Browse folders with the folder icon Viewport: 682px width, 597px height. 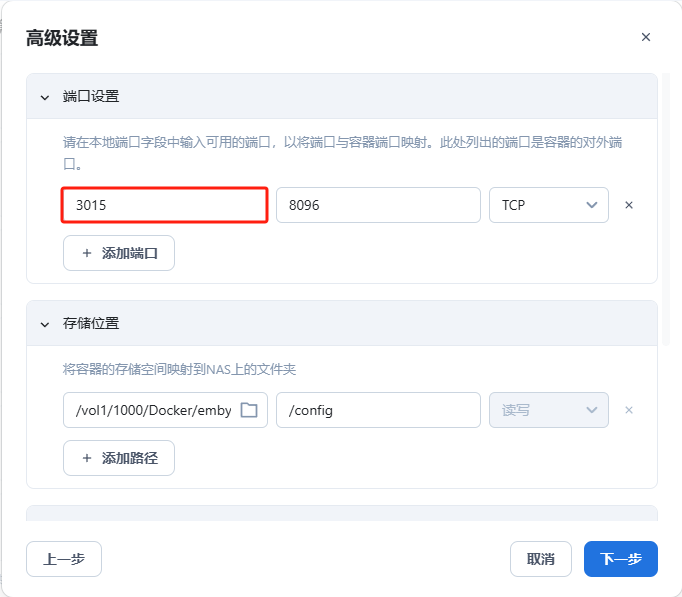coord(249,410)
